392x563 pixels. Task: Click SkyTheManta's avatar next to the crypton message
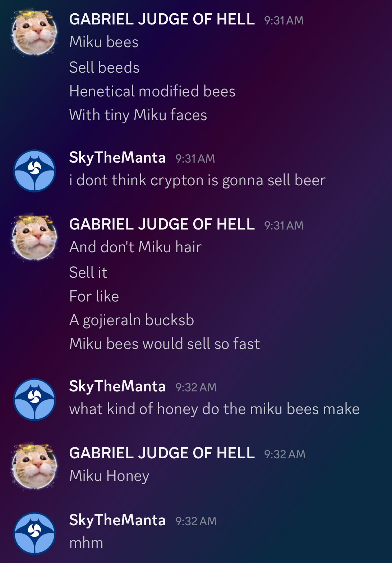[34, 171]
